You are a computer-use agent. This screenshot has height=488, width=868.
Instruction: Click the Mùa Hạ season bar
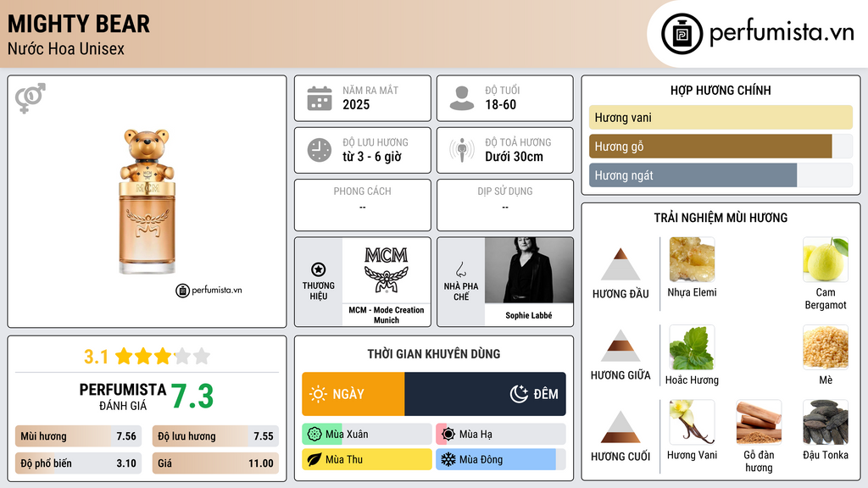pyautogui.click(x=500, y=435)
